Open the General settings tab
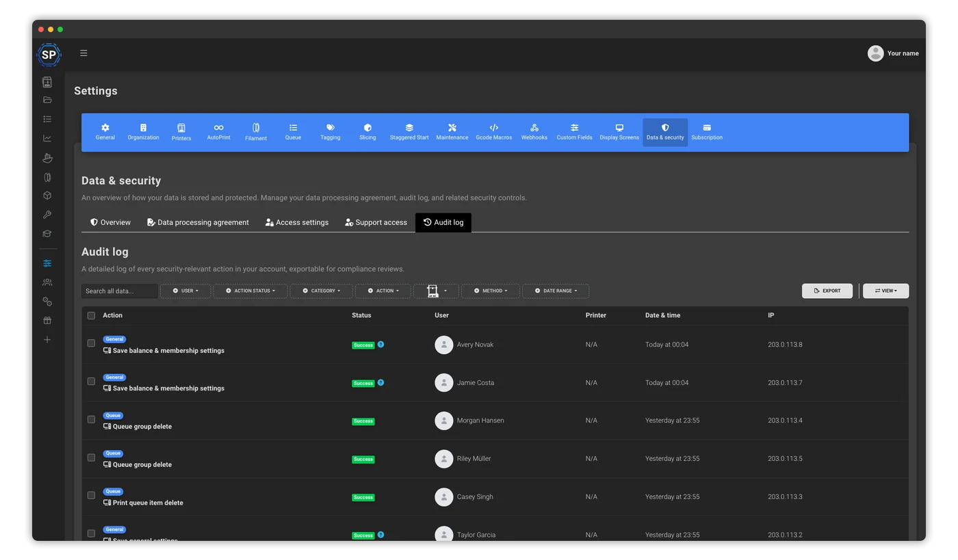Image resolution: width=958 pixels, height=560 pixels. click(x=105, y=132)
